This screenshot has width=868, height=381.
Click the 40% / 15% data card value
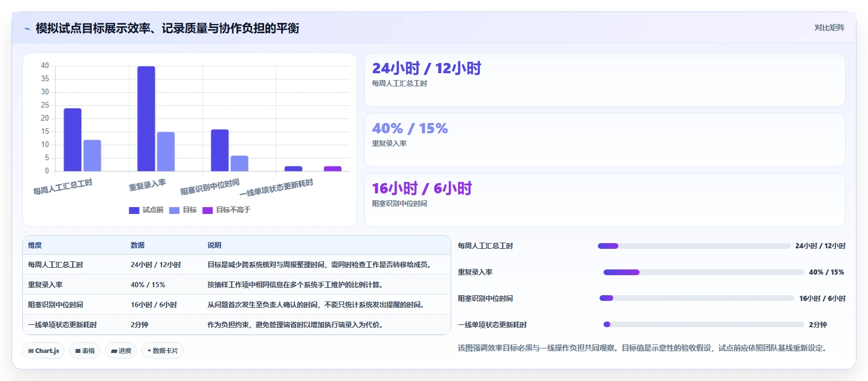click(410, 129)
